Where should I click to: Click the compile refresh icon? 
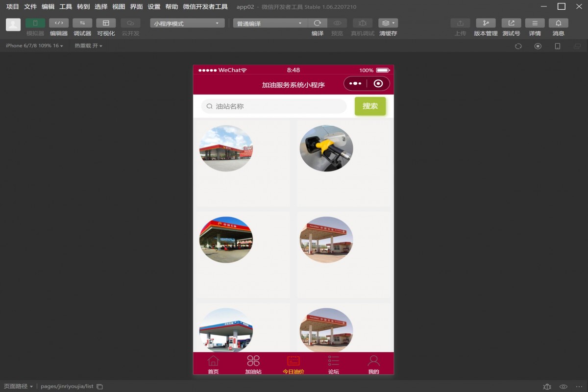318,23
